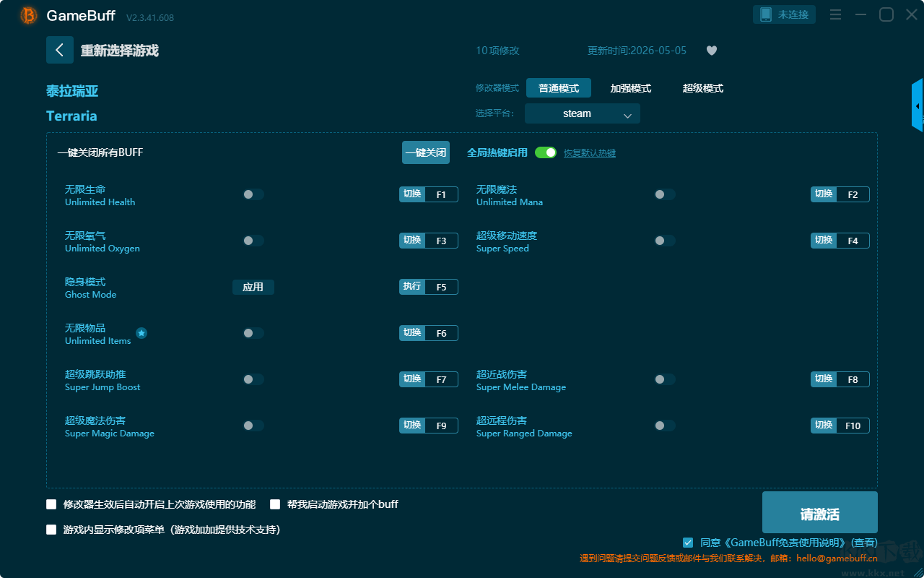924x578 pixels.
Task: Select 加强模式 tab
Action: pos(631,88)
